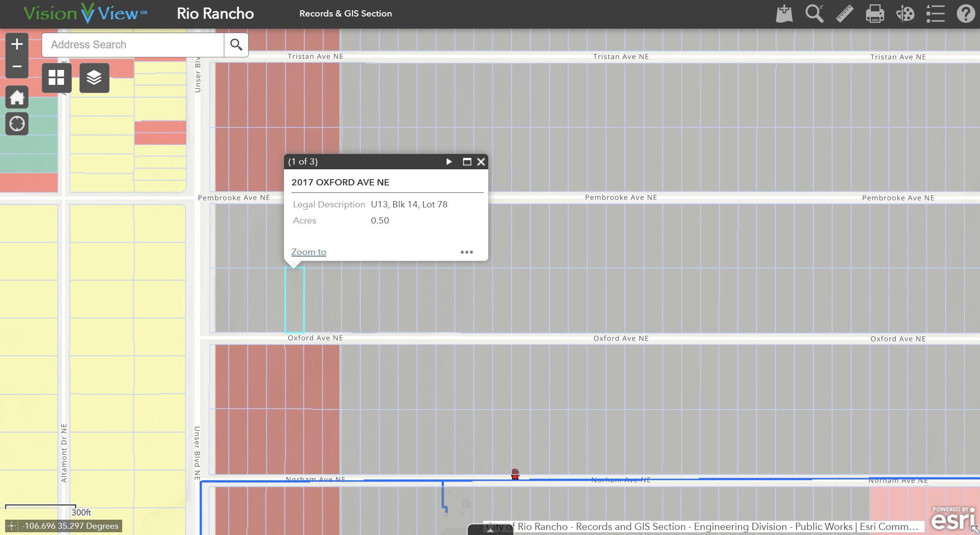980x535 pixels.
Task: Open the Layer List stack icon
Action: coord(94,78)
